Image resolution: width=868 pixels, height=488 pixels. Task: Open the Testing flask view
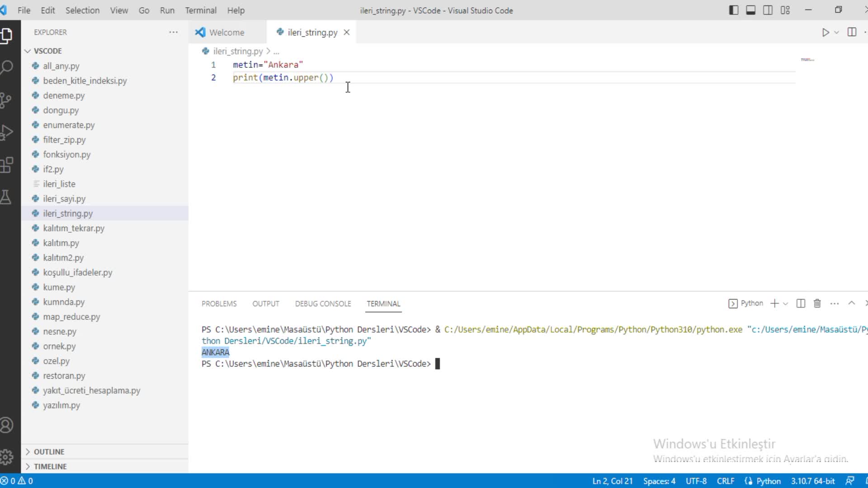click(x=5, y=197)
